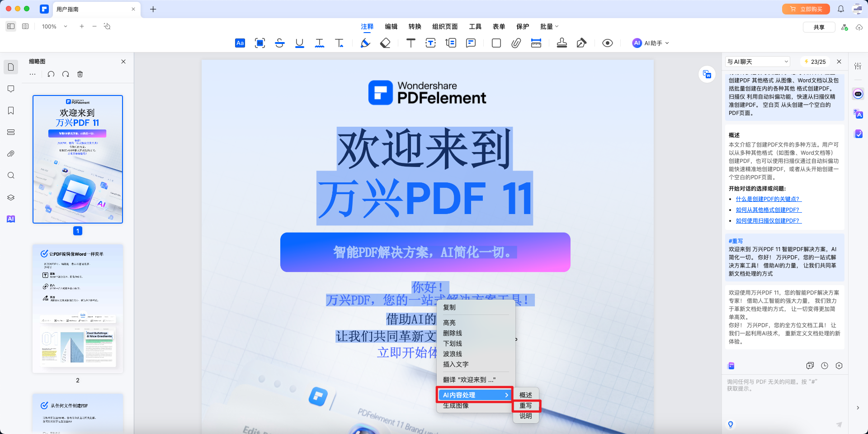Open link 什么是创建PDF的关键点?
Image resolution: width=868 pixels, height=434 pixels.
coord(769,199)
